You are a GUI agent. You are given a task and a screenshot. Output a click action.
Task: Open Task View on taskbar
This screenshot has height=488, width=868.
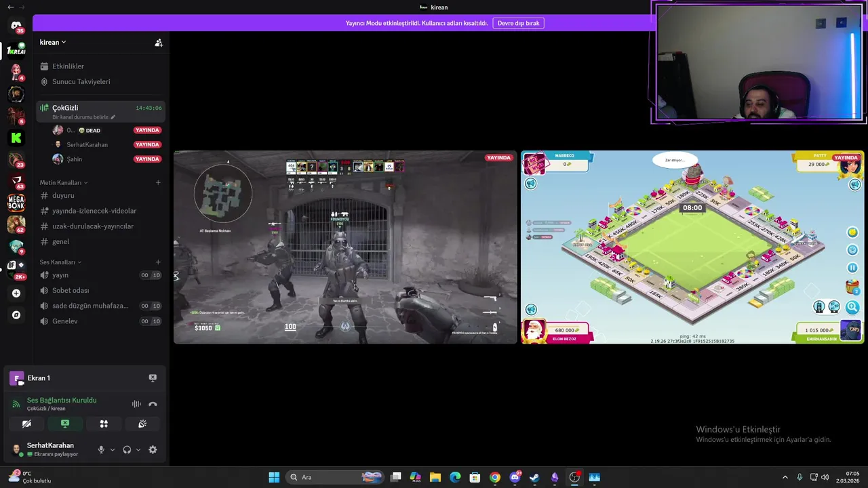pyautogui.click(x=396, y=477)
